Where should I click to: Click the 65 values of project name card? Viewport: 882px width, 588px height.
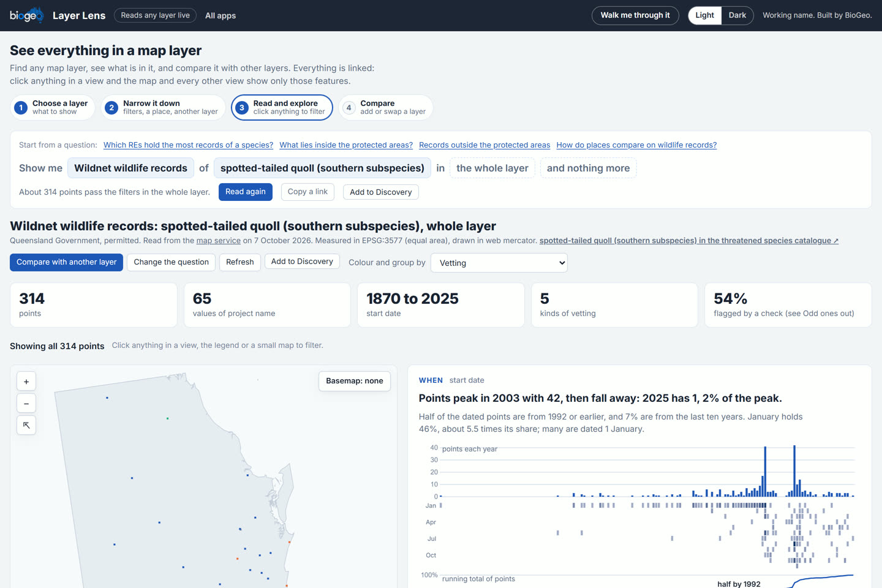[267, 305]
